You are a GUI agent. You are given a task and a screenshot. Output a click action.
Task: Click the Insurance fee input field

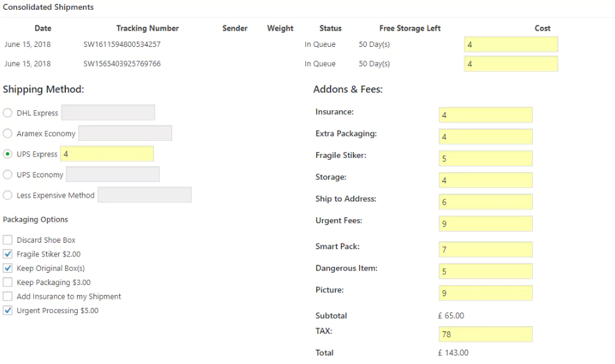click(485, 115)
